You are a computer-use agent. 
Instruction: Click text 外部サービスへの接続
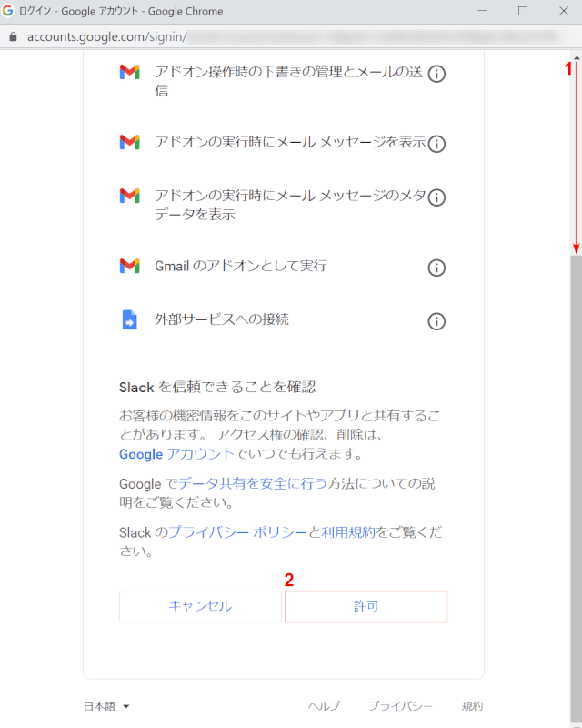222,319
